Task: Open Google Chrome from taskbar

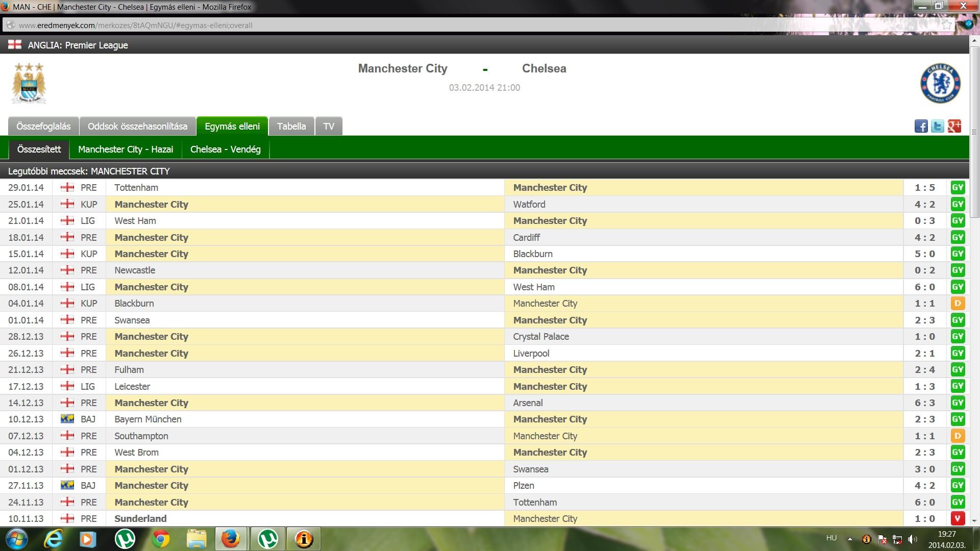Action: click(x=161, y=539)
